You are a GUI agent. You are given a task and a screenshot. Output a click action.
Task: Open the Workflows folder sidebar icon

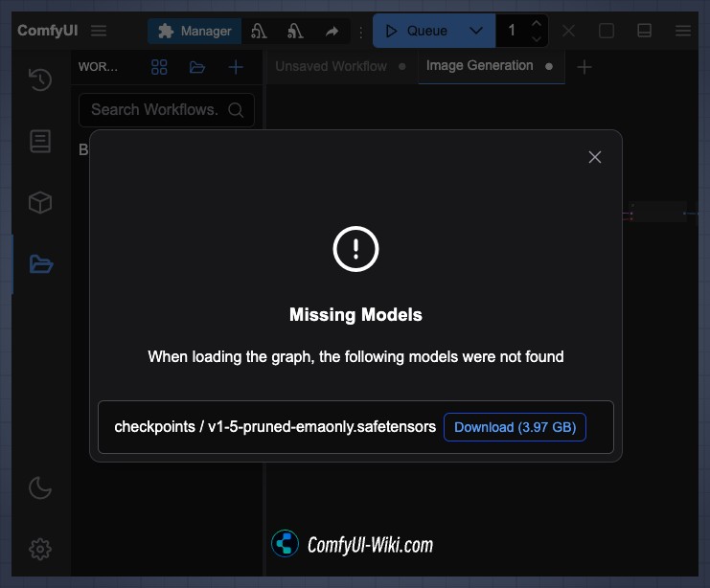click(41, 264)
